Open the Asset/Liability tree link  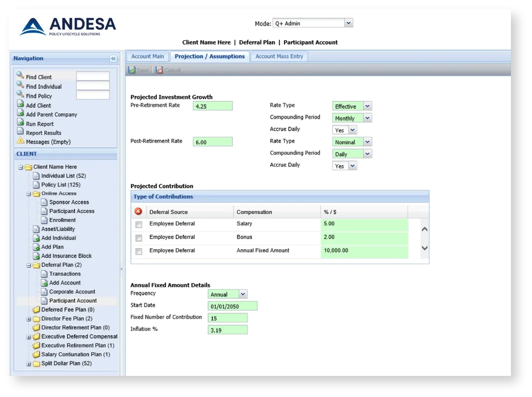tap(58, 229)
